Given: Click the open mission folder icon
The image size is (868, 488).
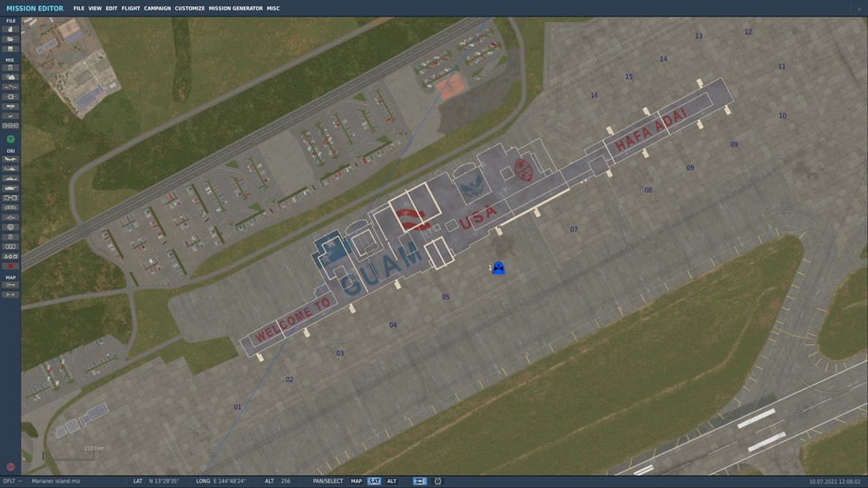Looking at the screenshot, I should 10,39.
